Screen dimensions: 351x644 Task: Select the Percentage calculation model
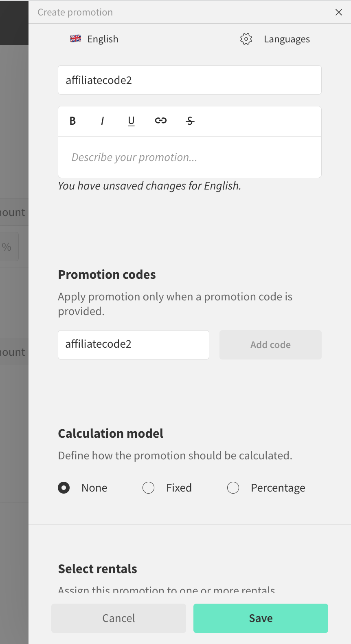[x=233, y=488]
